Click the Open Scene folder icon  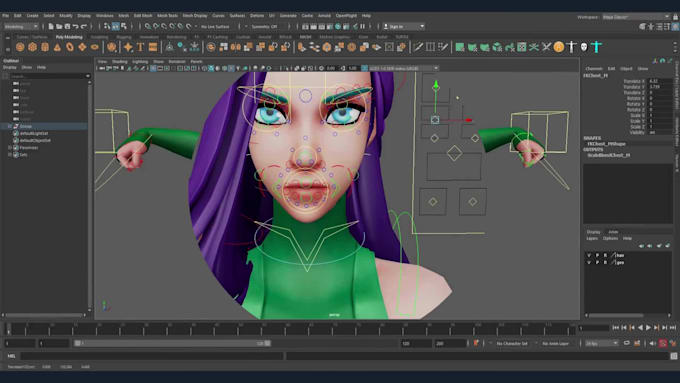[59, 26]
